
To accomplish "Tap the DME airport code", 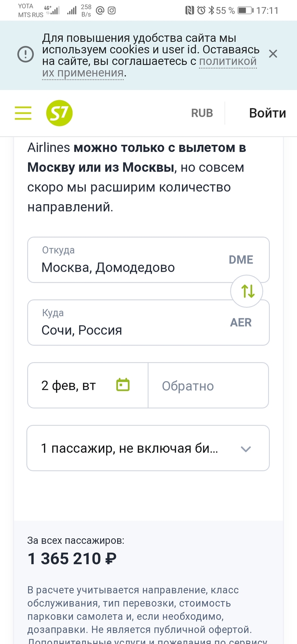I will (241, 260).
